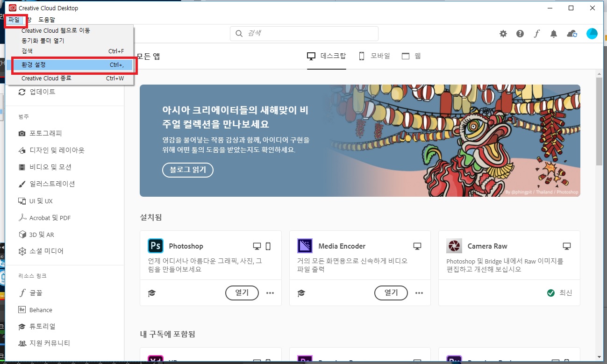
Task: Open the fonts 'f' icon in the top bar
Action: pos(537,34)
